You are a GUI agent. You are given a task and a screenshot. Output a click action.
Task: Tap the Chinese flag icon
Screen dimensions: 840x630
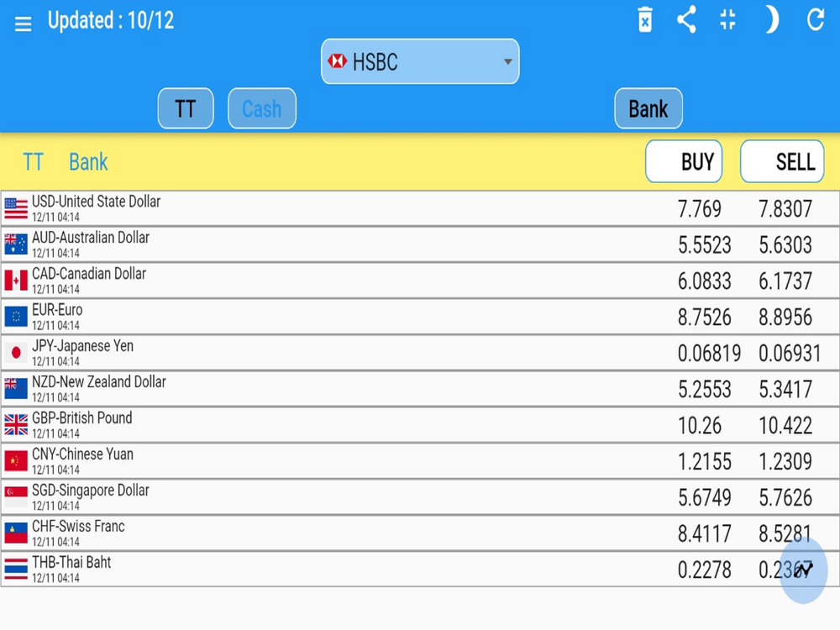16,460
